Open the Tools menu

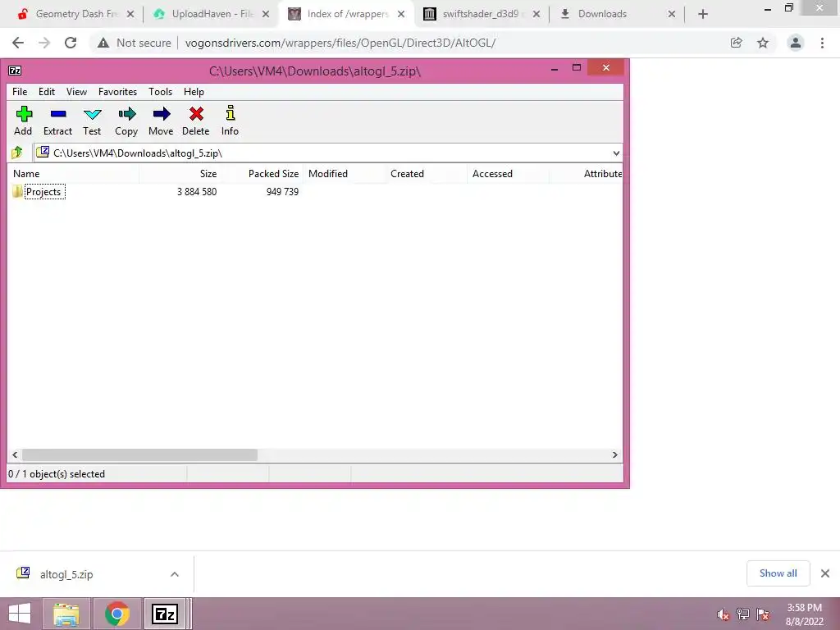160,92
